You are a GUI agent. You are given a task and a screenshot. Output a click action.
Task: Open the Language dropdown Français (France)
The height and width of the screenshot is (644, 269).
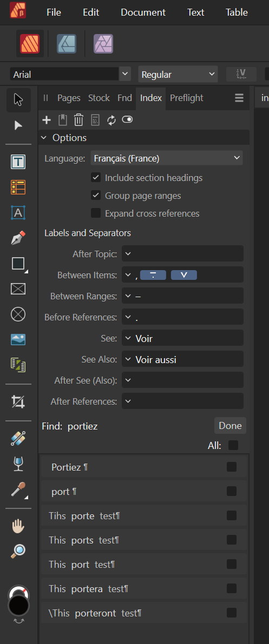pos(167,158)
